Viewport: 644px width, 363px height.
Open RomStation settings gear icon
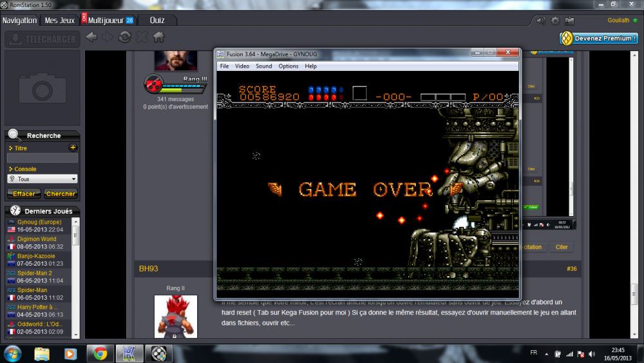[x=555, y=21]
